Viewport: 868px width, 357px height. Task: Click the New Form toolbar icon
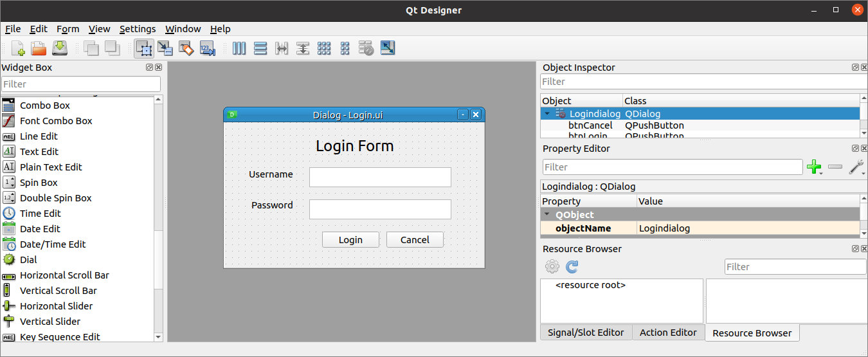[x=18, y=48]
